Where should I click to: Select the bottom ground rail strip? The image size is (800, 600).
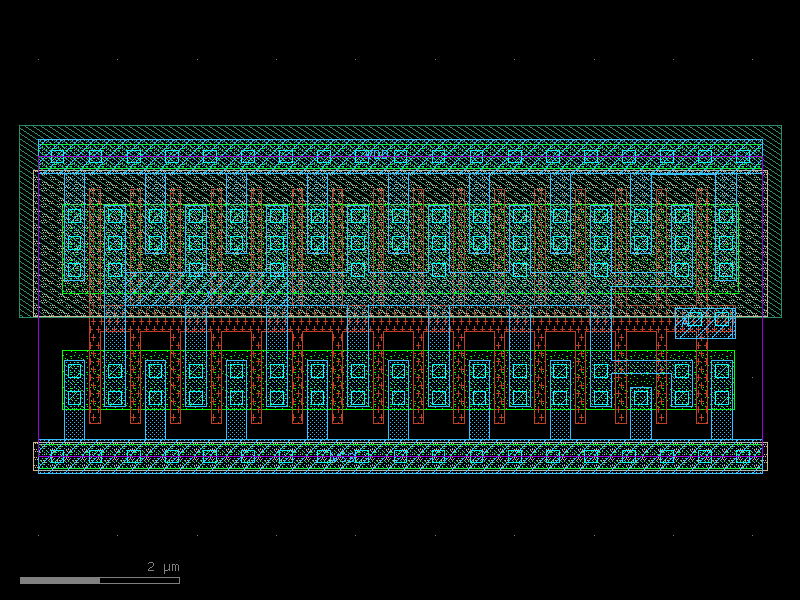coord(401,457)
